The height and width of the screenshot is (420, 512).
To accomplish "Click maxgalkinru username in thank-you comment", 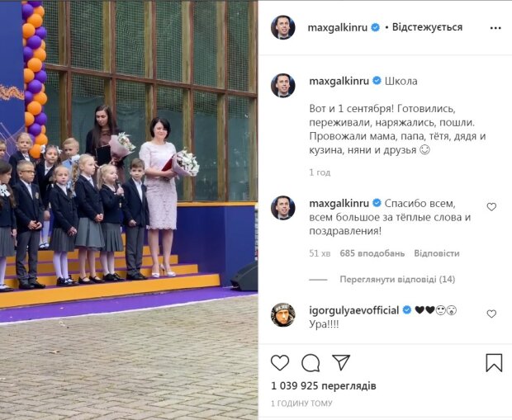I will [x=339, y=203].
